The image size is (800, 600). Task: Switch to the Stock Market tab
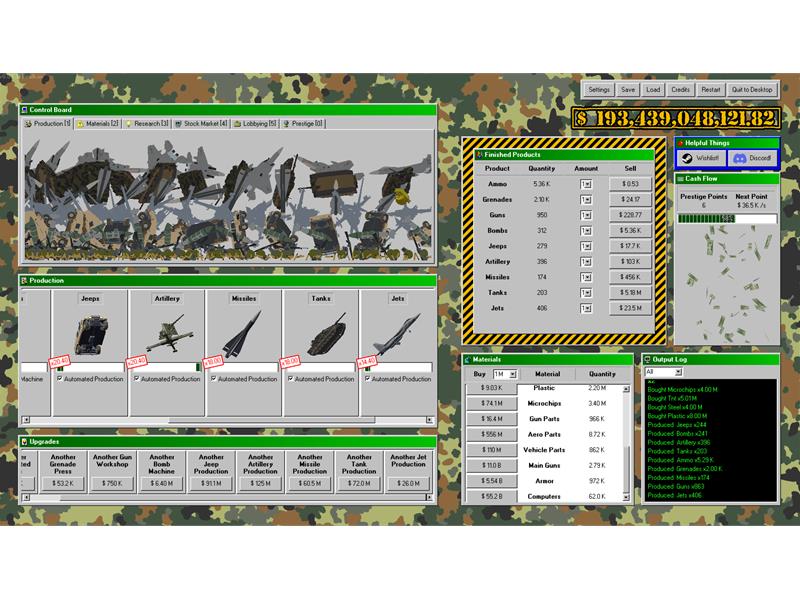click(x=202, y=124)
